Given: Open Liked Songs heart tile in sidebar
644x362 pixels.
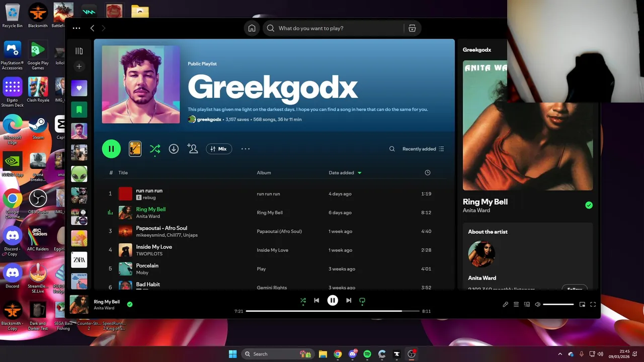Looking at the screenshot, I should coord(79,88).
